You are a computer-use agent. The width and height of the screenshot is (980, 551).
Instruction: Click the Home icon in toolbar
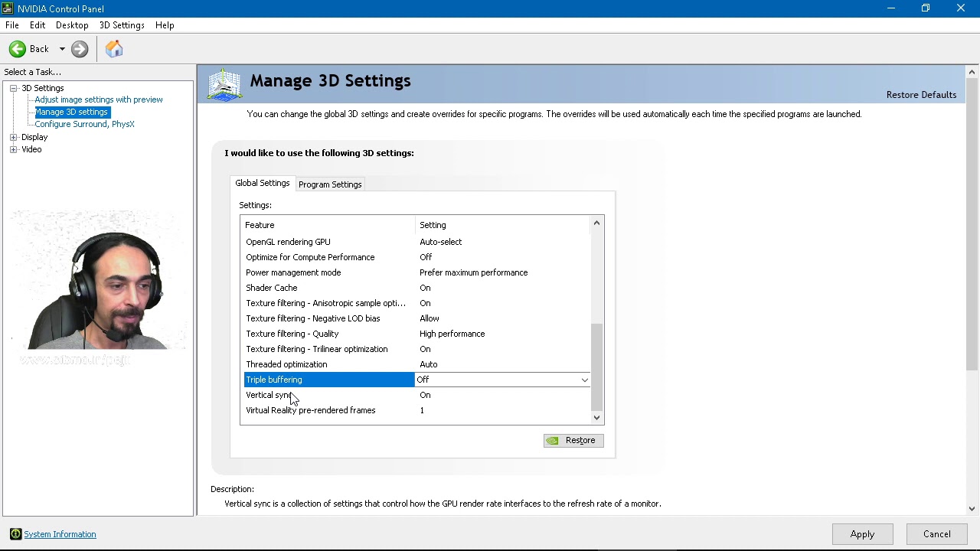(114, 49)
